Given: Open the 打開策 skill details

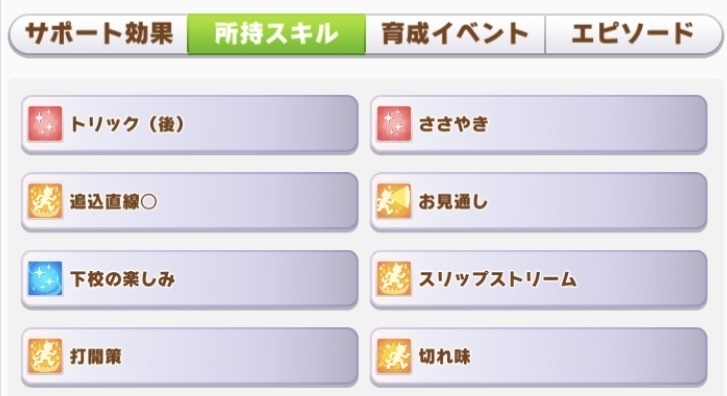Looking at the screenshot, I should 190,357.
